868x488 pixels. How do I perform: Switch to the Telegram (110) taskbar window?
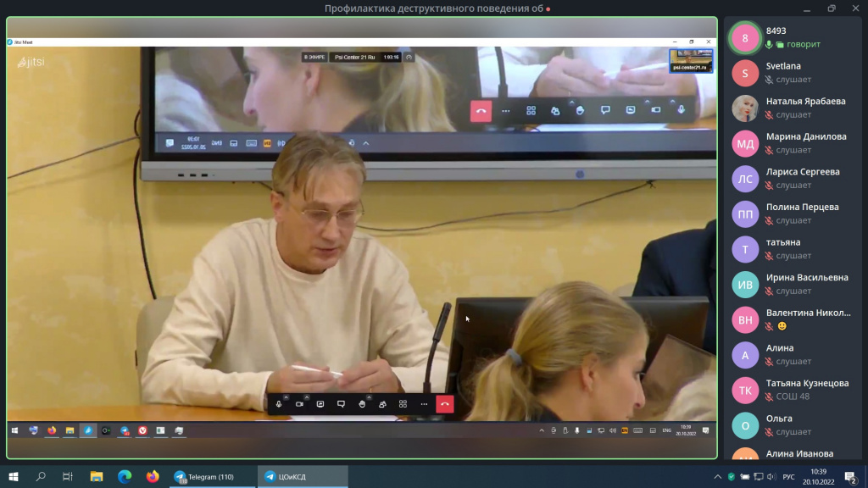pyautogui.click(x=212, y=476)
